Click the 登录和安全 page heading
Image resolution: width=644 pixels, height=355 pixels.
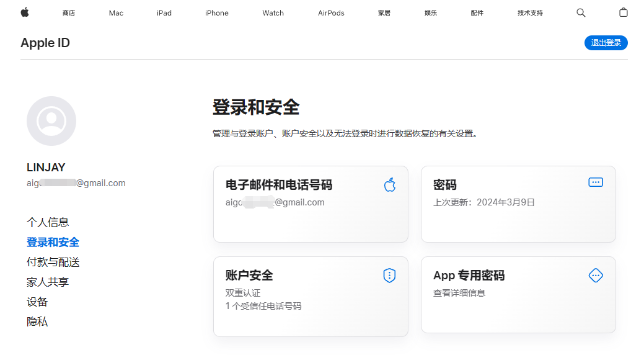click(256, 107)
